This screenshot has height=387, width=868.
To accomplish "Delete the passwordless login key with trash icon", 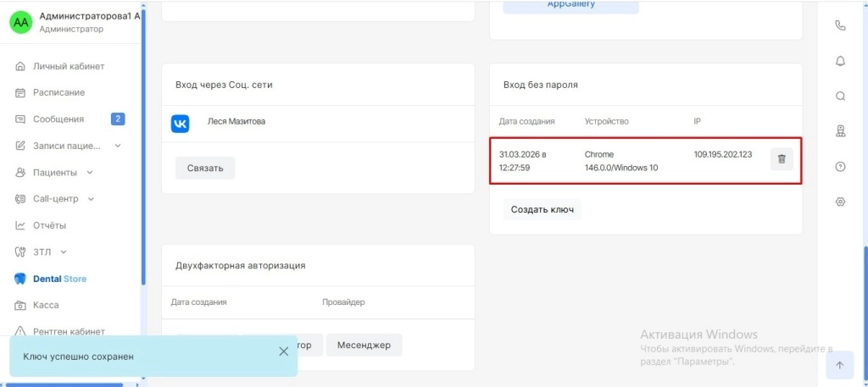I will 782,159.
